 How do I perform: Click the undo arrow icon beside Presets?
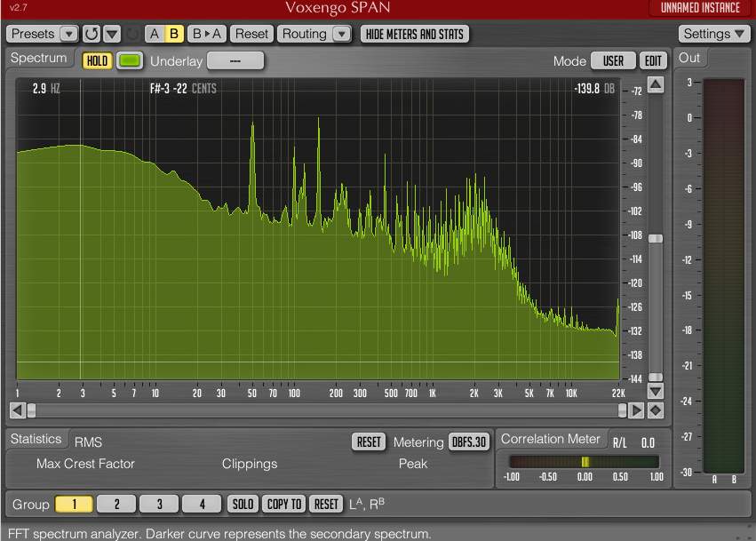[92, 34]
